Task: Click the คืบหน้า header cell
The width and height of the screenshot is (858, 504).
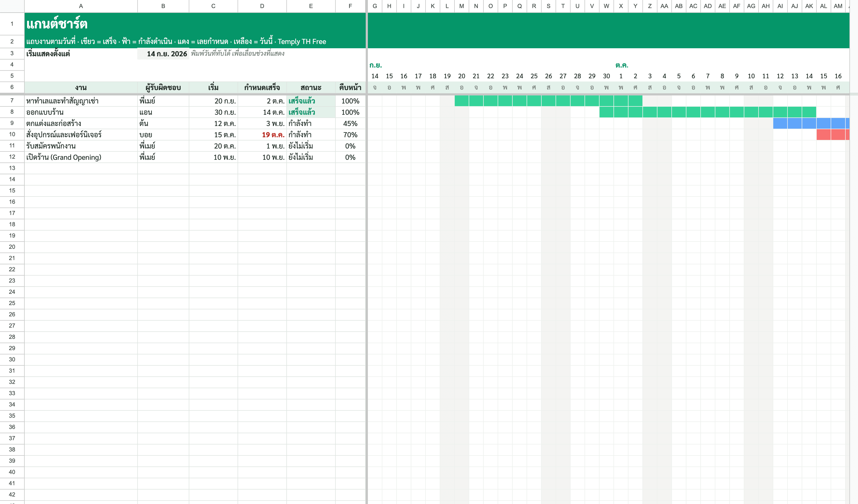Action: coord(350,87)
